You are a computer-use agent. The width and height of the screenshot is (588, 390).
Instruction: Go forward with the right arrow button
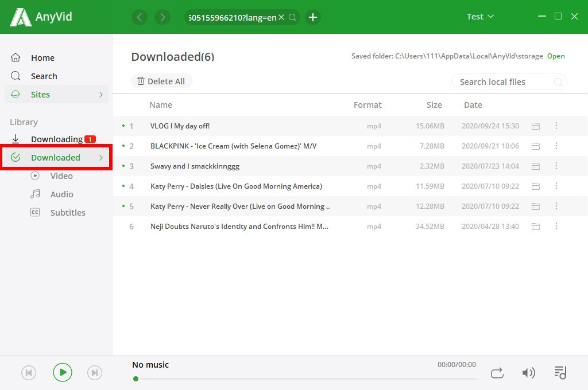163,17
